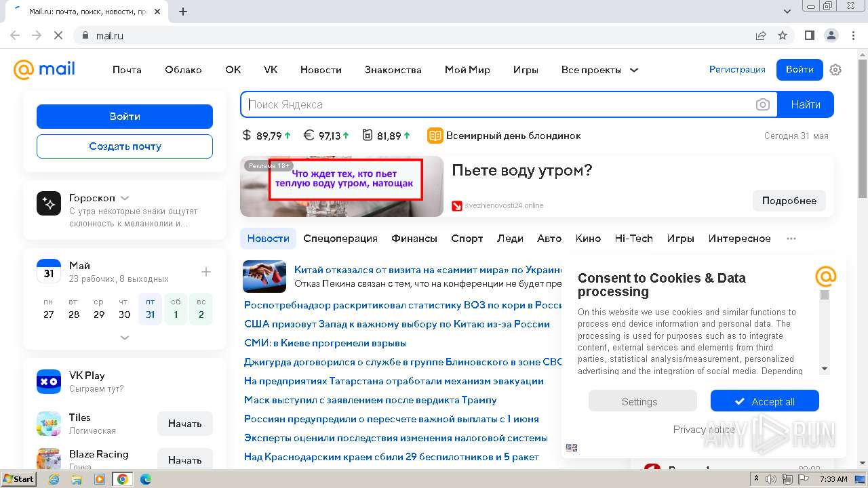
Task: Show hidden system tray icons
Action: click(x=757, y=479)
